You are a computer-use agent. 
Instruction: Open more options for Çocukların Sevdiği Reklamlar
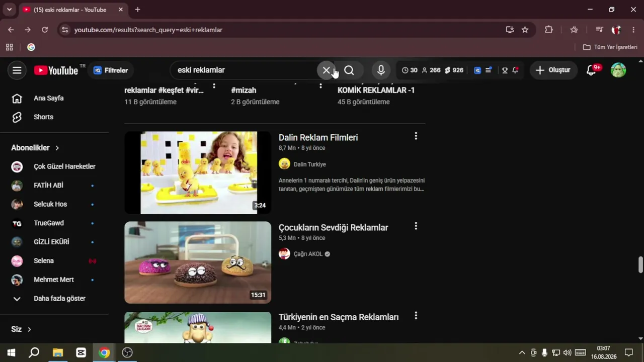pos(416,226)
